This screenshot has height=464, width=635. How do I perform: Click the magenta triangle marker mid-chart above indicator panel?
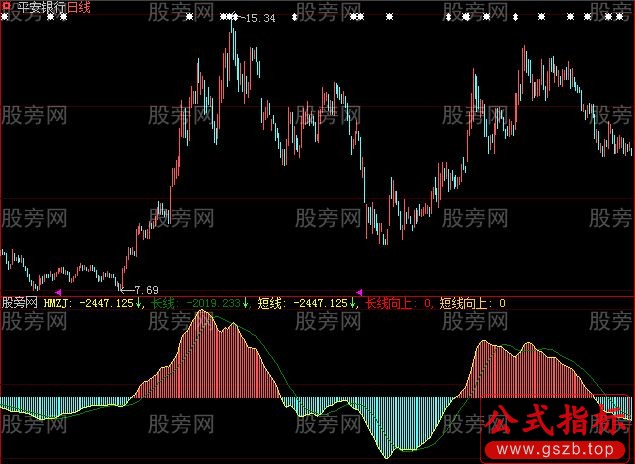click(x=359, y=291)
